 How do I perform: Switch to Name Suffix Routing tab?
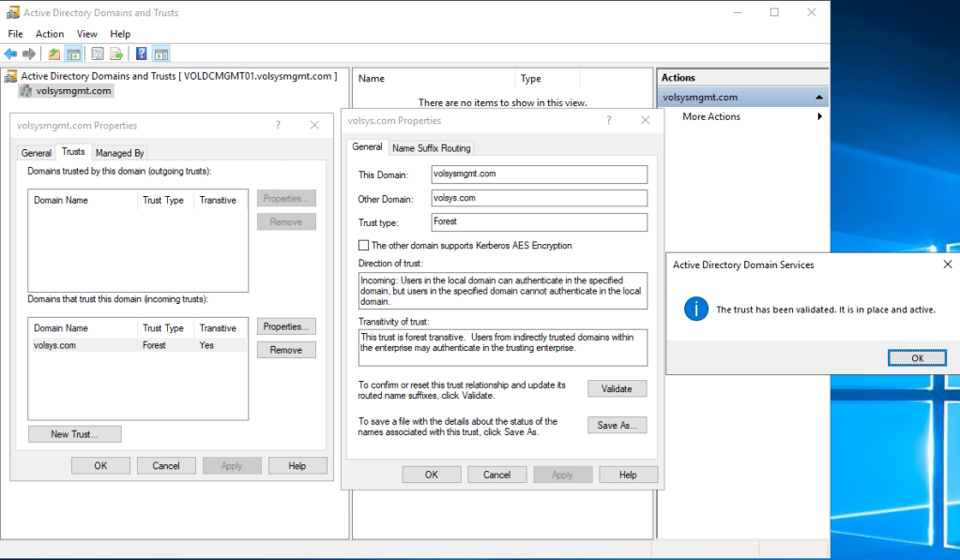432,148
